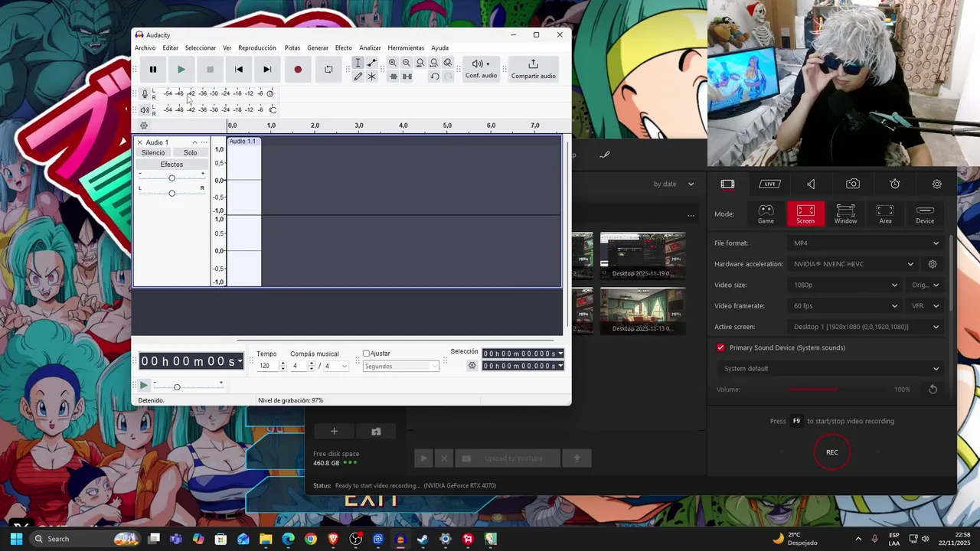Open the Herramientas menu
The width and height of the screenshot is (980, 551).
(406, 47)
